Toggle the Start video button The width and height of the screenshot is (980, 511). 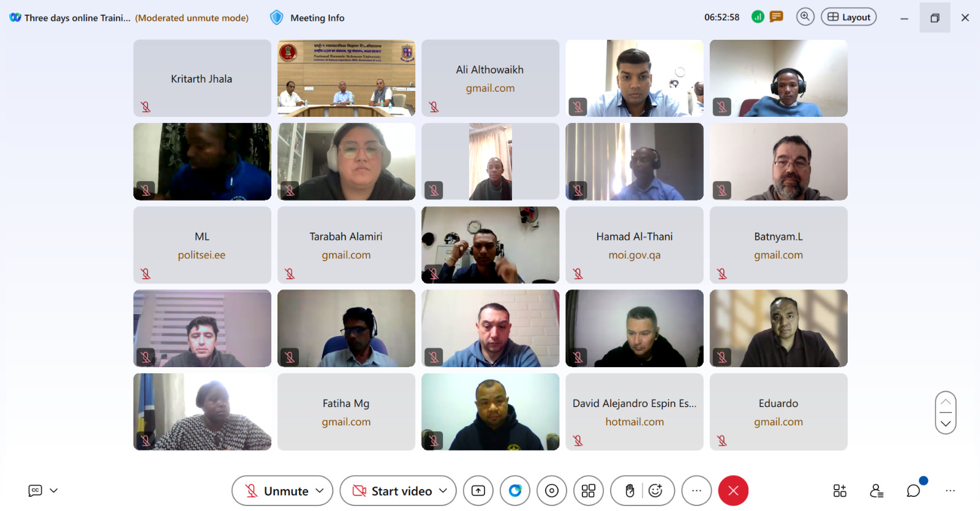tap(392, 491)
